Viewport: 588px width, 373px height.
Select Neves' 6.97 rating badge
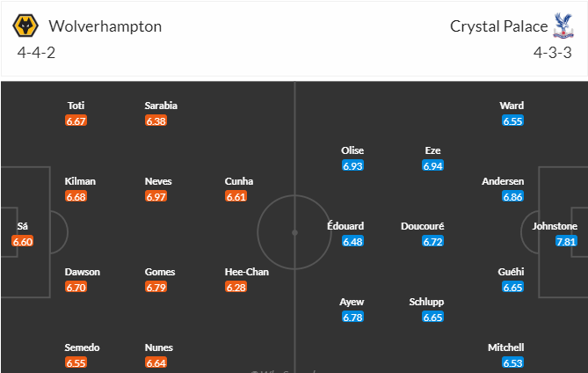[156, 196]
